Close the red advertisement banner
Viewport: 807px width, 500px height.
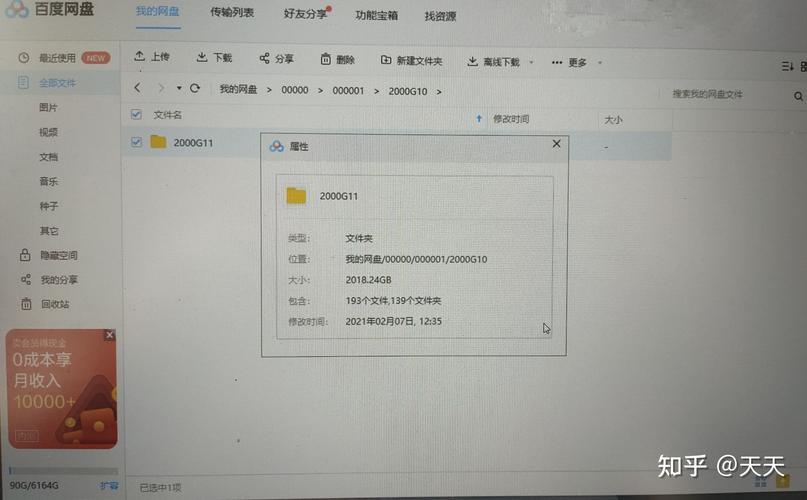coord(109,335)
